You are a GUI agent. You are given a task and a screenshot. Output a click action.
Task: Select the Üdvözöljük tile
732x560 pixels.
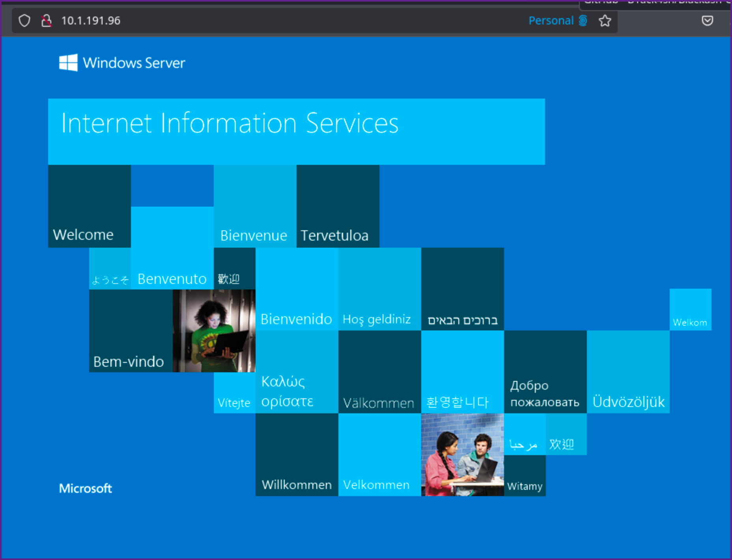pos(628,372)
